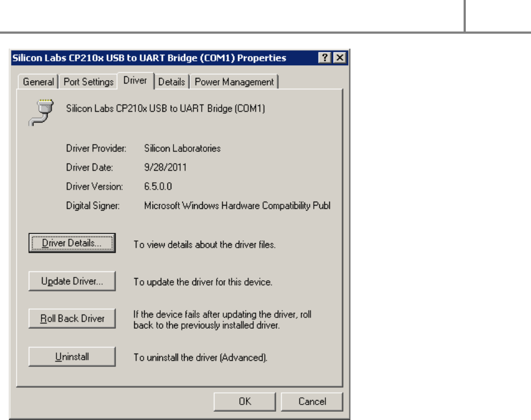Click the dialog title bar text
Screen dimensions: 531x420
click(x=149, y=58)
